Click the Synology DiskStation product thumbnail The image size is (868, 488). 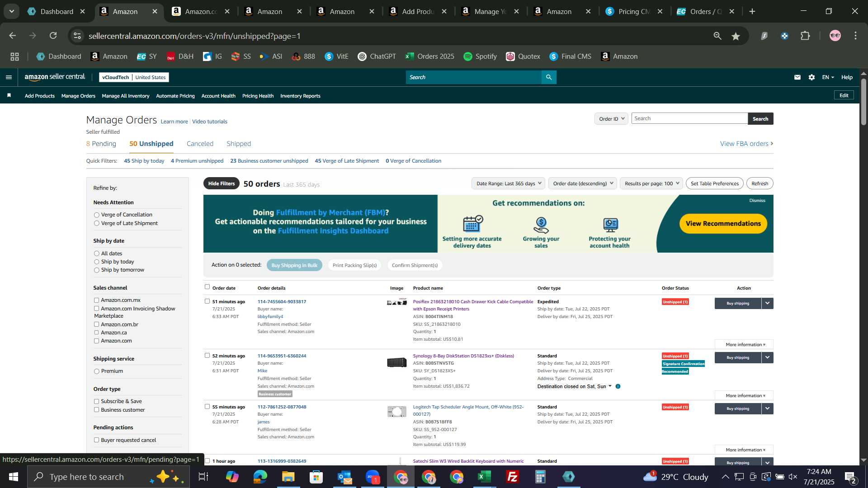pyautogui.click(x=396, y=362)
